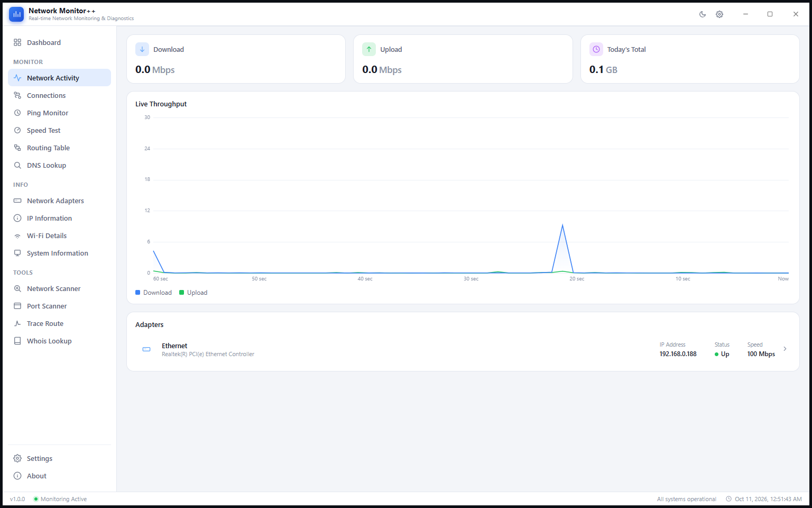
Task: Open System Information
Action: 59,253
